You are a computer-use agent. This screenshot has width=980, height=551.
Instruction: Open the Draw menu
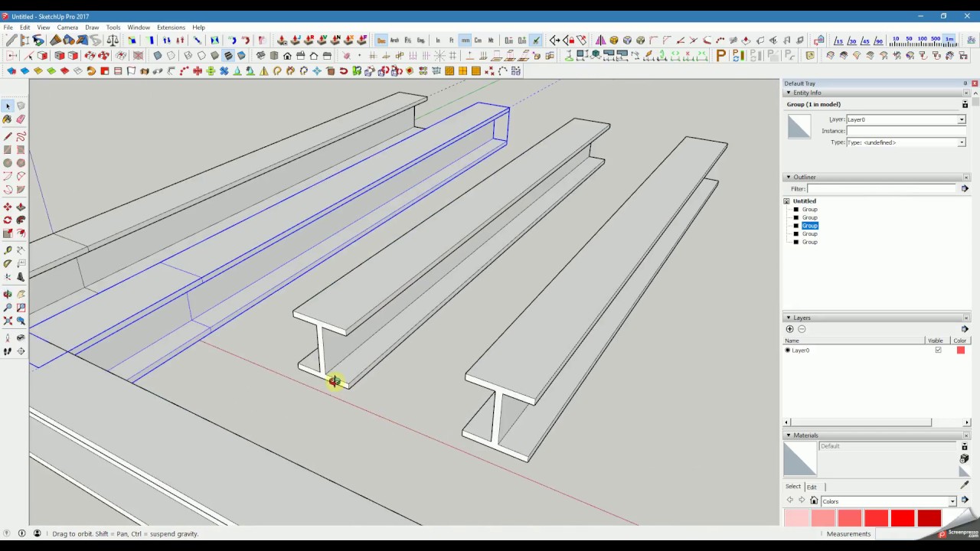[x=92, y=28]
